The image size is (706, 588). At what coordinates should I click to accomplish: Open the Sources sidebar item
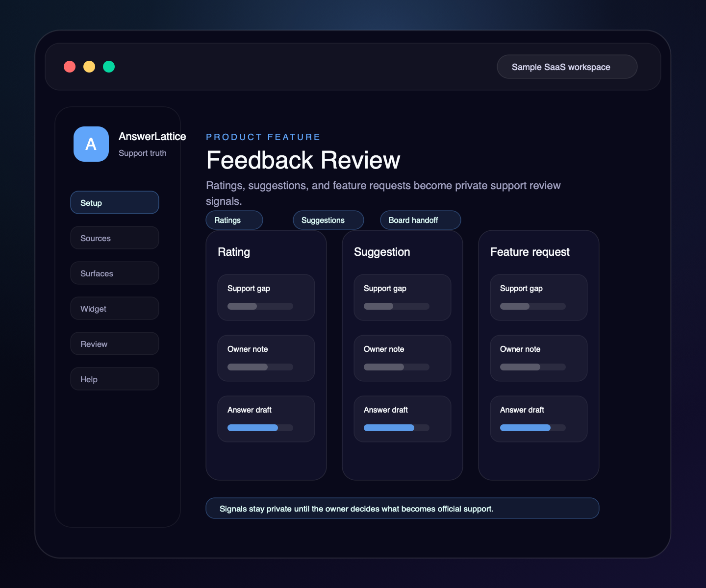point(115,238)
